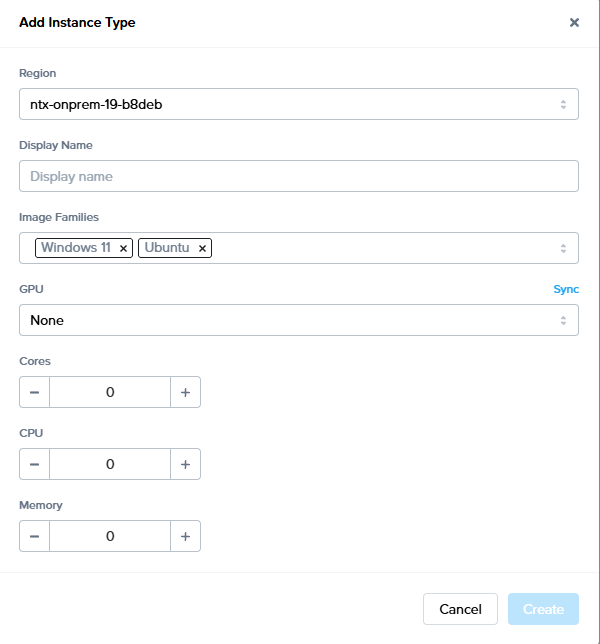The width and height of the screenshot is (600, 644).
Task: Close the Add Instance Type dialog
Action: [x=574, y=23]
